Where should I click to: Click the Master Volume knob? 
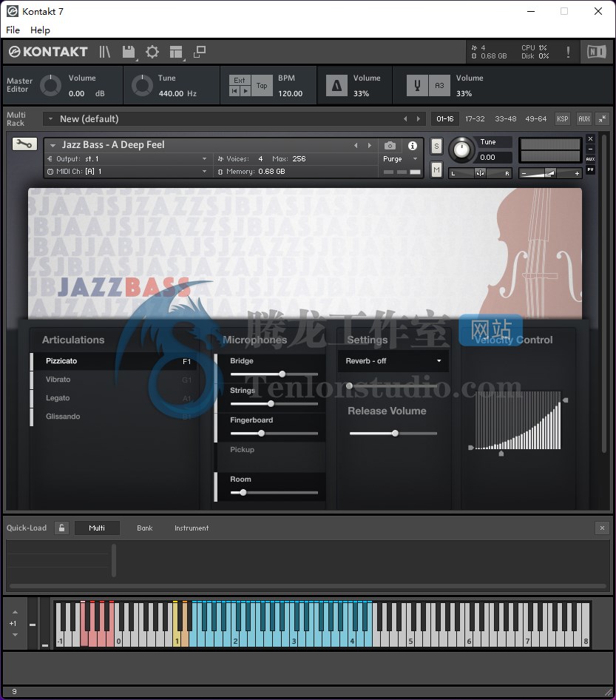50,85
